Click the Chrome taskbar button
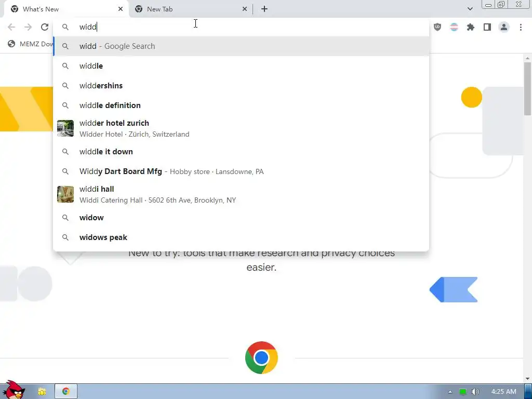Image resolution: width=532 pixels, height=399 pixels. (x=66, y=392)
